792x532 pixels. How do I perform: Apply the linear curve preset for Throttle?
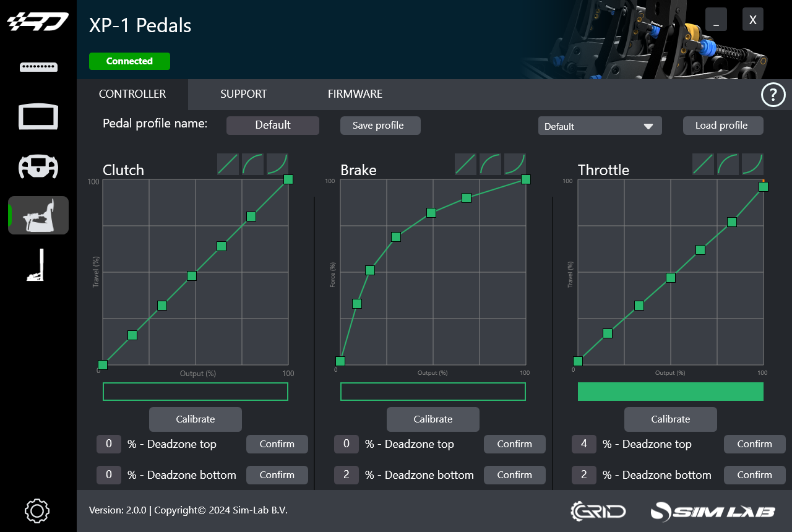pyautogui.click(x=703, y=164)
